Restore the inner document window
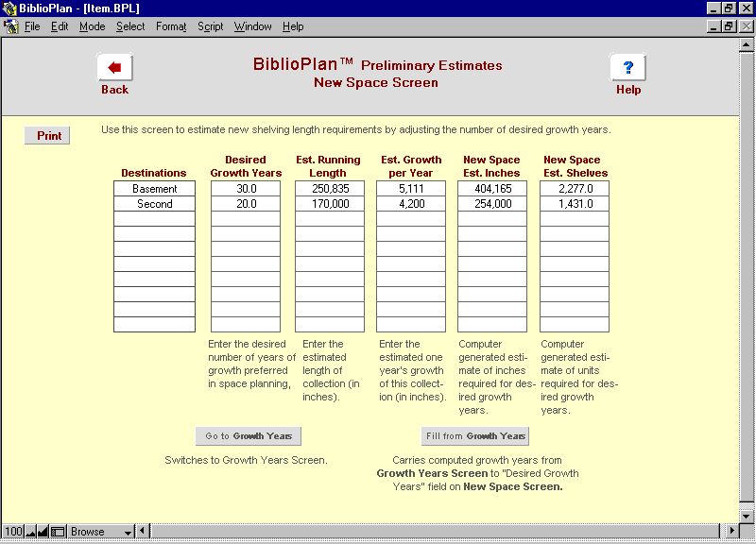Screen dimensions: 756x544 pos(729,26)
